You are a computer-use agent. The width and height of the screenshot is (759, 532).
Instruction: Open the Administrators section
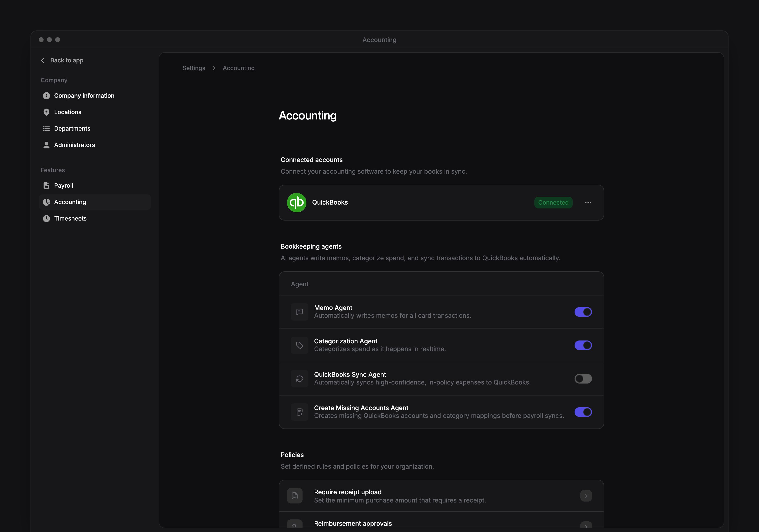pos(95,145)
